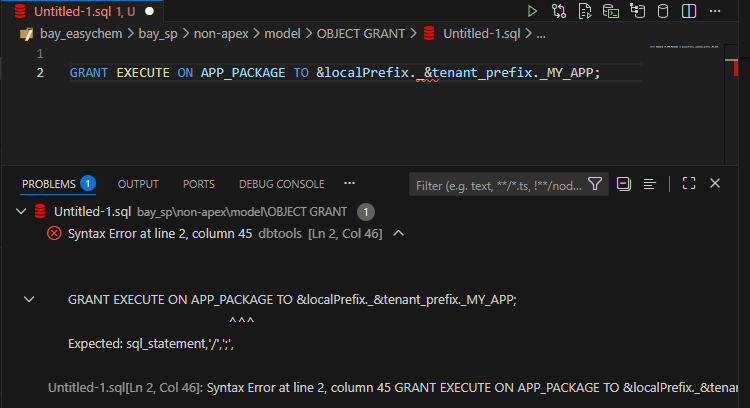
Task: Click the problems filter text field
Action: coord(499,185)
